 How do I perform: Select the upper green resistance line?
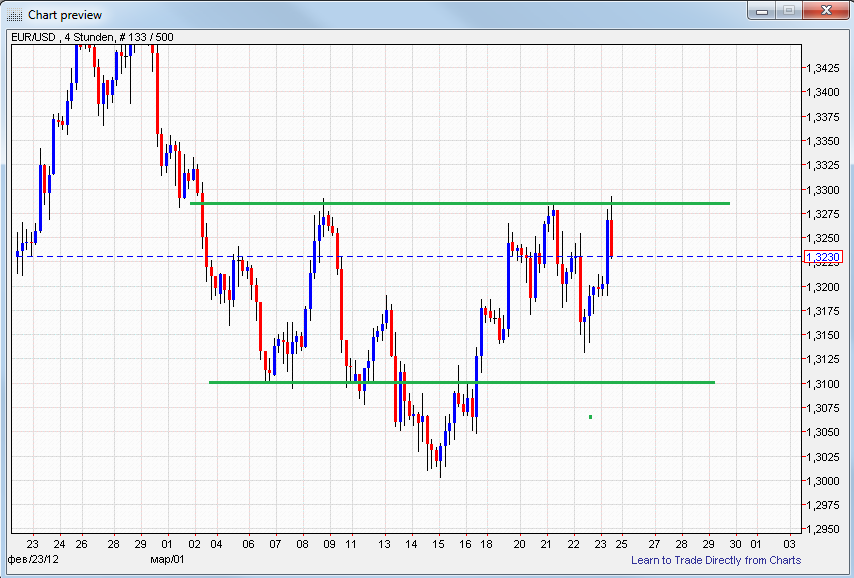click(460, 204)
